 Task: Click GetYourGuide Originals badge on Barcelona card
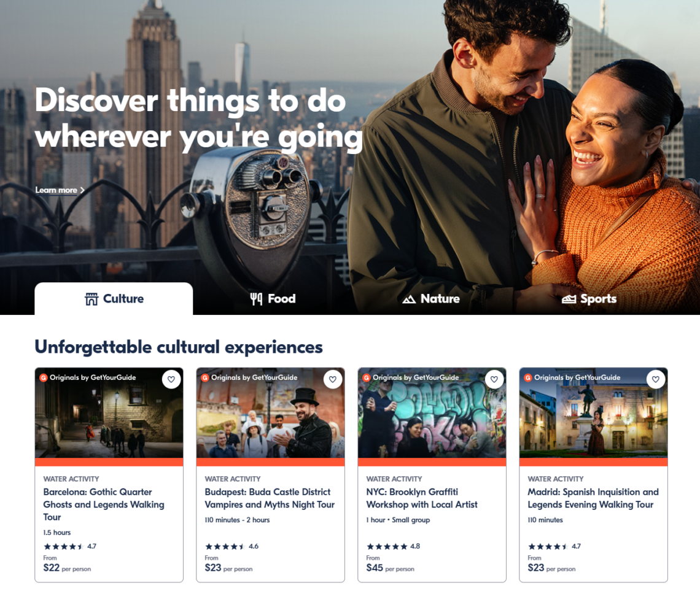coord(88,377)
